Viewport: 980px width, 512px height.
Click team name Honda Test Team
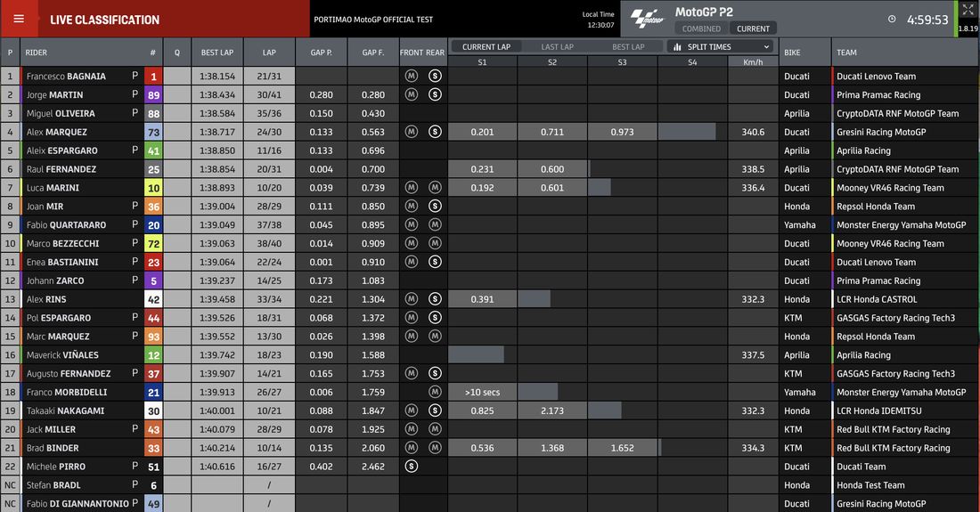[870, 485]
